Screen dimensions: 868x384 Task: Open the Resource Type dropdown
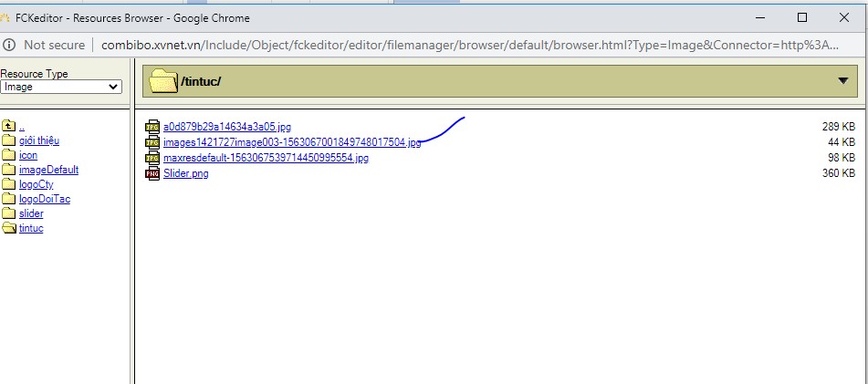pyautogui.click(x=61, y=87)
